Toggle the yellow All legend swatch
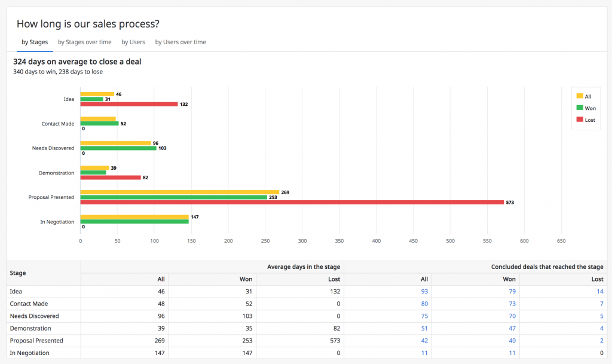This screenshot has width=612, height=364. tap(580, 96)
